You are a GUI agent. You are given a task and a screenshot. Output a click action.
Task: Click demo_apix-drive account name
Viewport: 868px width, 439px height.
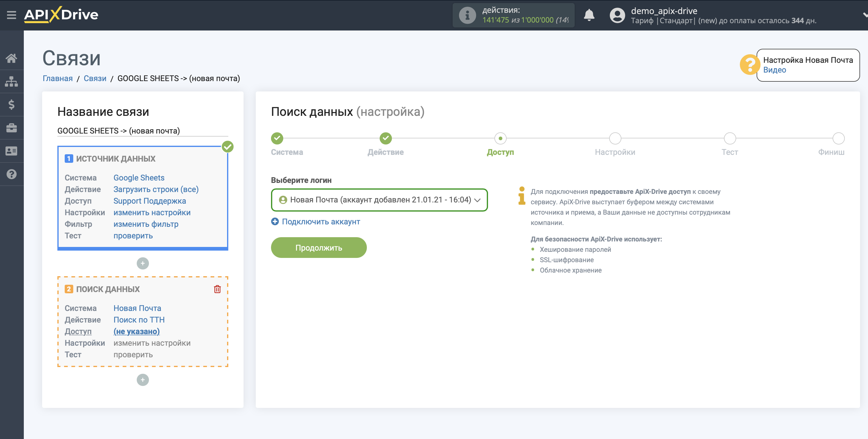point(664,11)
